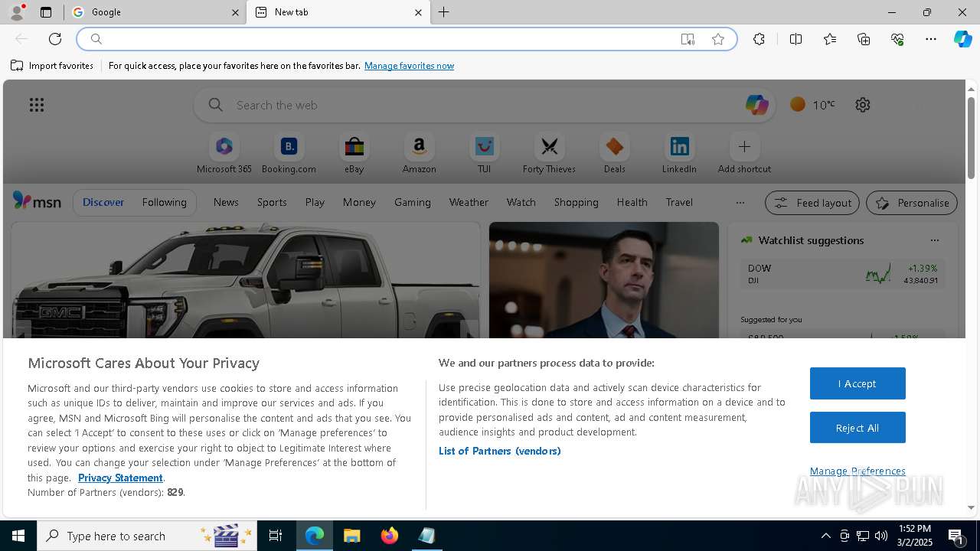This screenshot has height=551, width=980.
Task: Open the Microsoft 365 shortcut
Action: [224, 154]
